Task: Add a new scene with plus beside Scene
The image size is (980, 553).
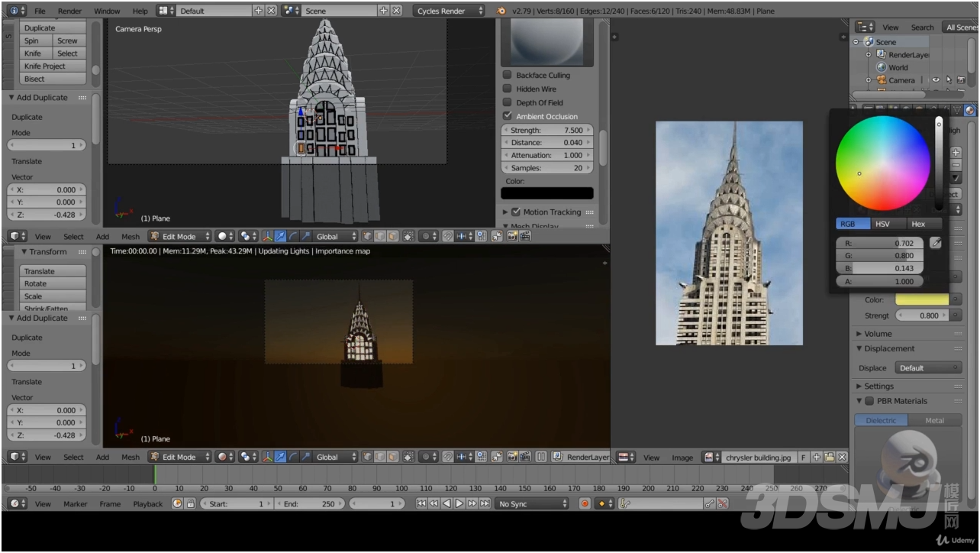Action: (x=384, y=11)
